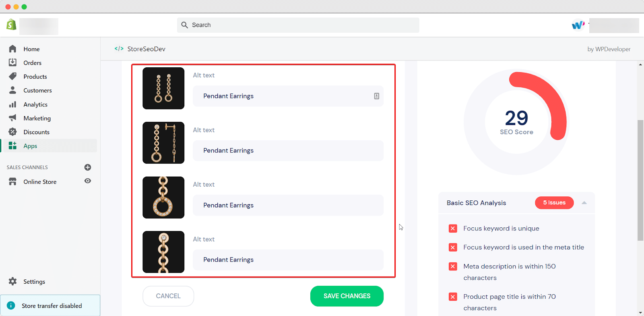Image resolution: width=644 pixels, height=316 pixels.
Task: Click the Apps grid icon
Action: (13, 146)
